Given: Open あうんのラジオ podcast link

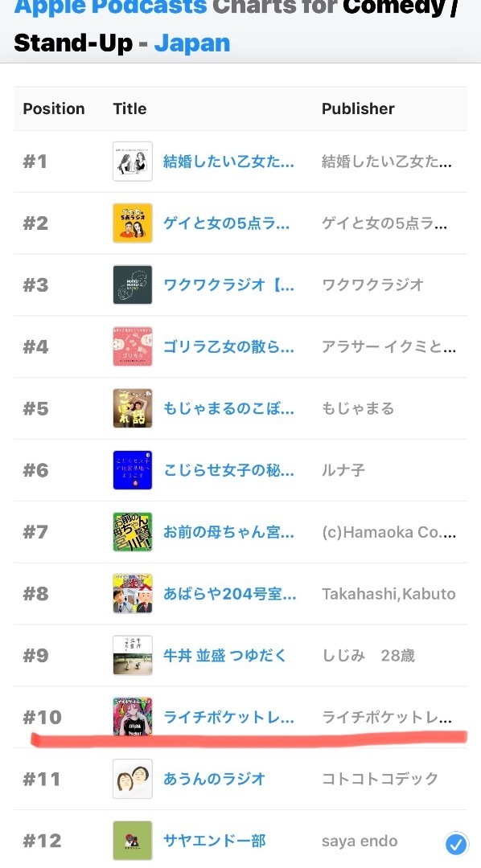Looking at the screenshot, I should (215, 779).
